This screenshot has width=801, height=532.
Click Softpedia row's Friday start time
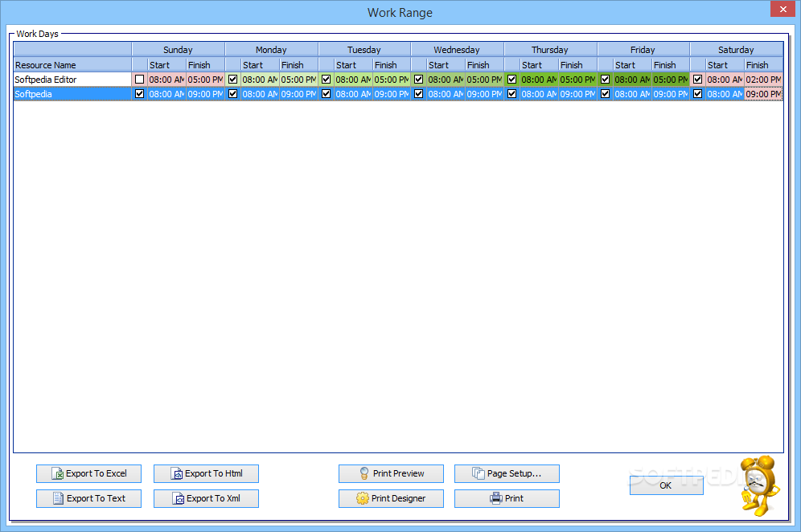pyautogui.click(x=632, y=94)
